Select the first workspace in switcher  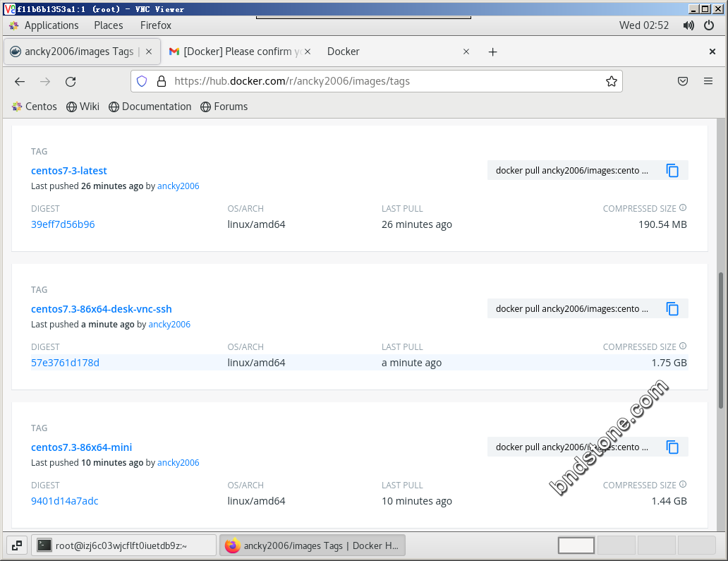576,545
